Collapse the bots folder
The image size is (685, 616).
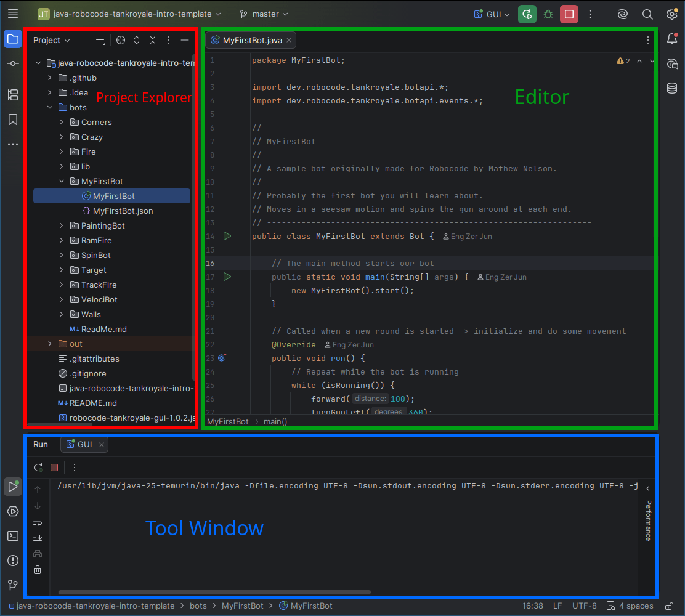click(50, 107)
